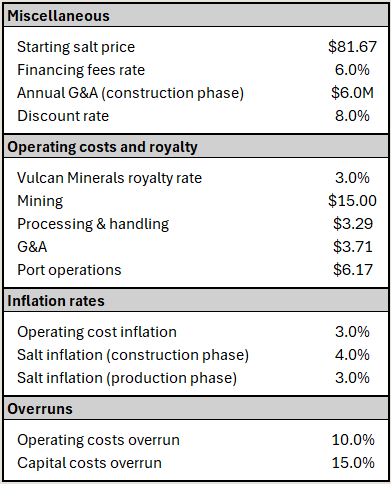Click the Vulcan Minerals royalty rate label

109,178
